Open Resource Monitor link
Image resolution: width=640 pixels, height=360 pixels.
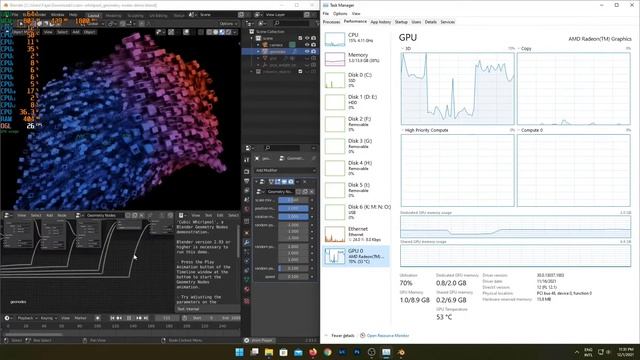pos(388,336)
